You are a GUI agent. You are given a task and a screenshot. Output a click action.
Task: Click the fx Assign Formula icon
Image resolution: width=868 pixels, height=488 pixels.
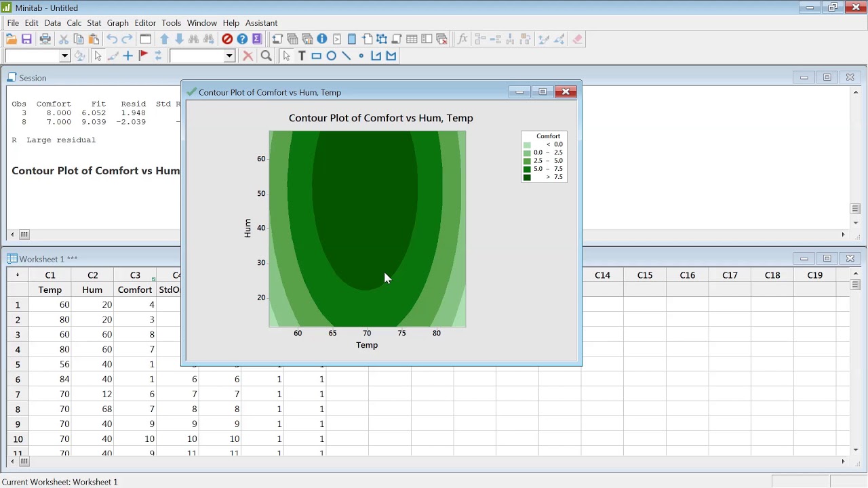(462, 39)
